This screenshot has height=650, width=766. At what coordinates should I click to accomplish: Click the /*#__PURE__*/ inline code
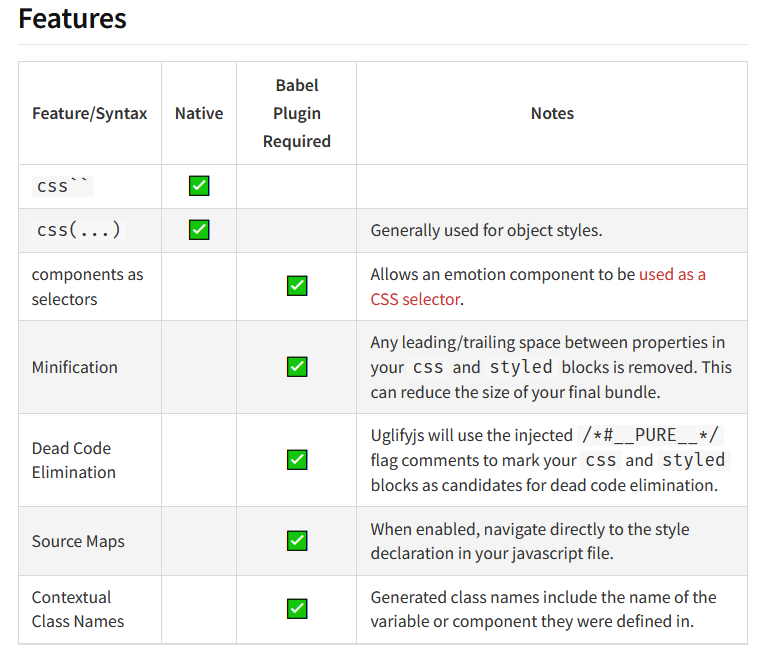click(651, 435)
